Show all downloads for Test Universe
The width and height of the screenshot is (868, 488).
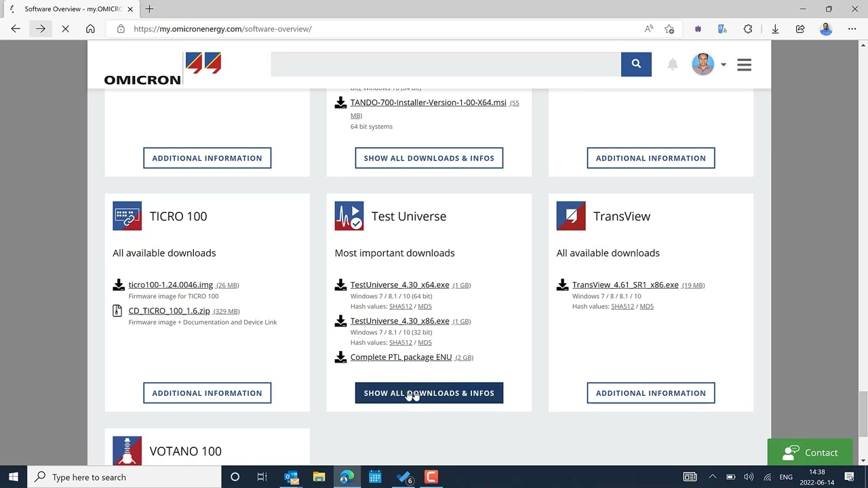pyautogui.click(x=429, y=393)
